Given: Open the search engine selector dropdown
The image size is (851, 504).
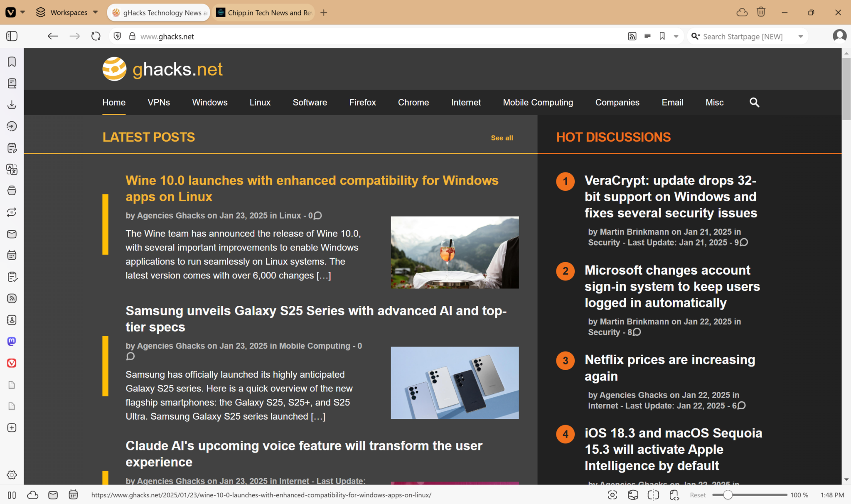Looking at the screenshot, I should click(800, 36).
